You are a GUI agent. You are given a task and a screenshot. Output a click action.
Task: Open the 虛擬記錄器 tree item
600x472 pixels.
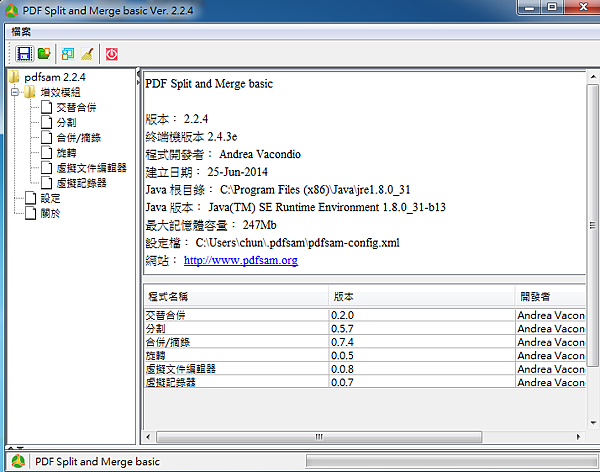coord(81,183)
